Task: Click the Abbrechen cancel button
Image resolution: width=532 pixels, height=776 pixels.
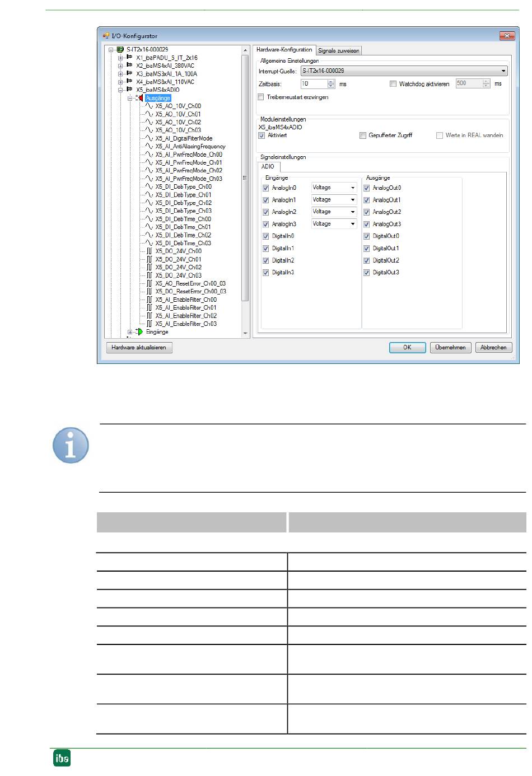Action: tap(494, 348)
